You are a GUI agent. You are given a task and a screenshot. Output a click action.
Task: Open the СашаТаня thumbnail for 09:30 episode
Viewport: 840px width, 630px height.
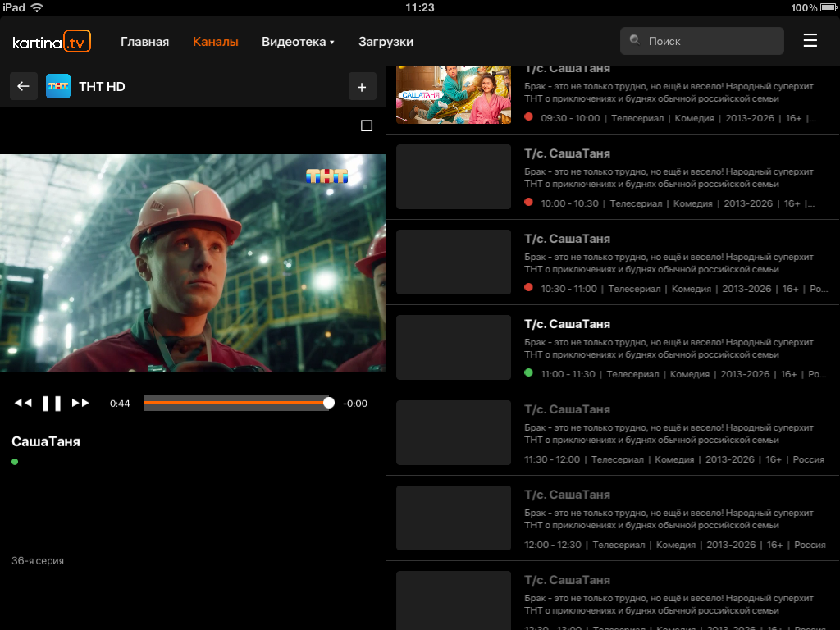coord(453,94)
